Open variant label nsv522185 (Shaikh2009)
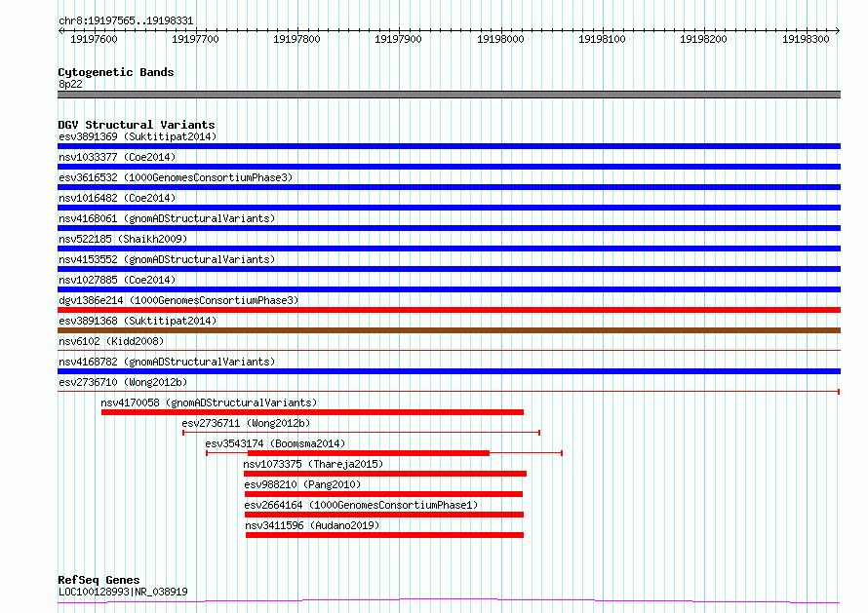Image resolution: width=868 pixels, height=613 pixels. point(123,239)
